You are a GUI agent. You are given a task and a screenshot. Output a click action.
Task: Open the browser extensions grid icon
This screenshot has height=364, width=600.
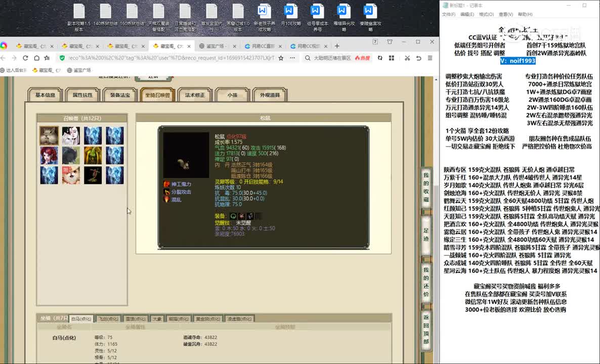click(392, 58)
